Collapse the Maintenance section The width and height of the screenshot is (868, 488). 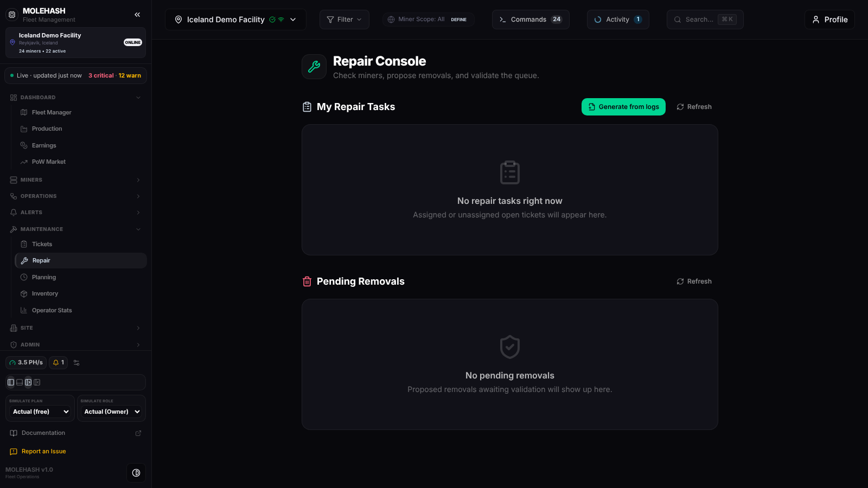click(75, 229)
